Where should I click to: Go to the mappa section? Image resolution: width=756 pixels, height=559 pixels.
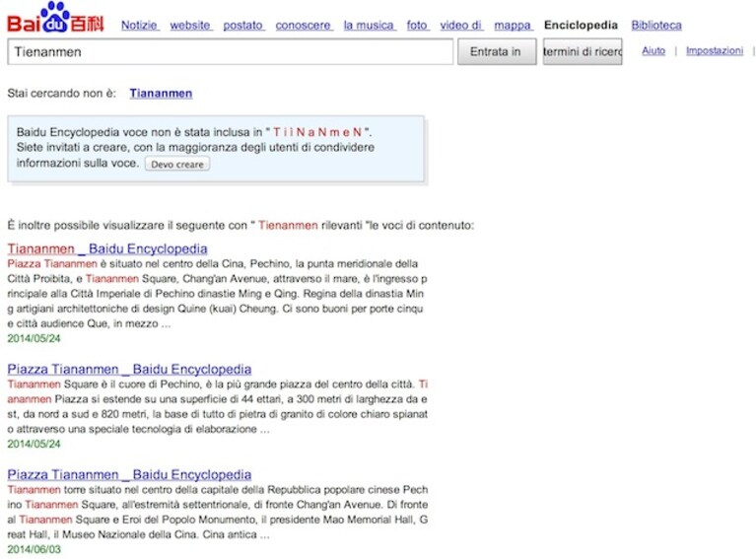[x=513, y=25]
